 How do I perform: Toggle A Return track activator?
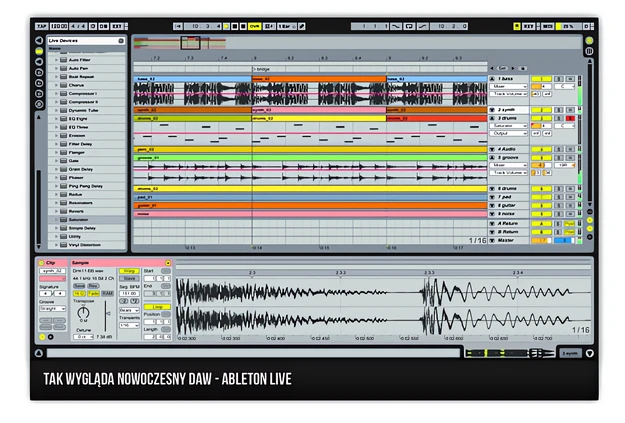pyautogui.click(x=541, y=224)
